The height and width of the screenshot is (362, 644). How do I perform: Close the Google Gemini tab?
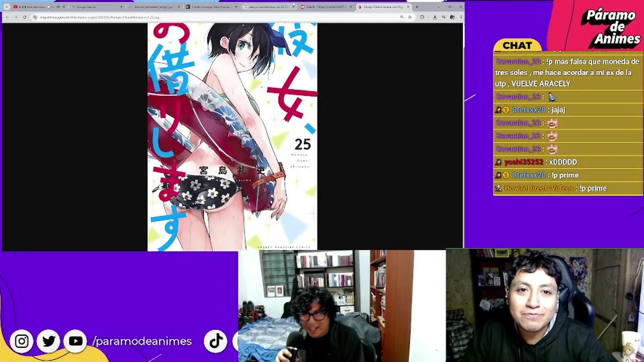pyautogui.click(x=121, y=7)
